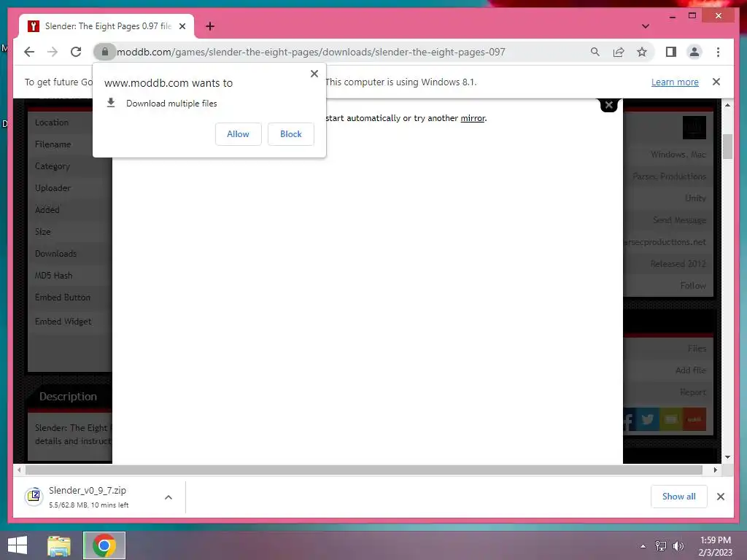Bookmark this tab with the star

tap(642, 52)
